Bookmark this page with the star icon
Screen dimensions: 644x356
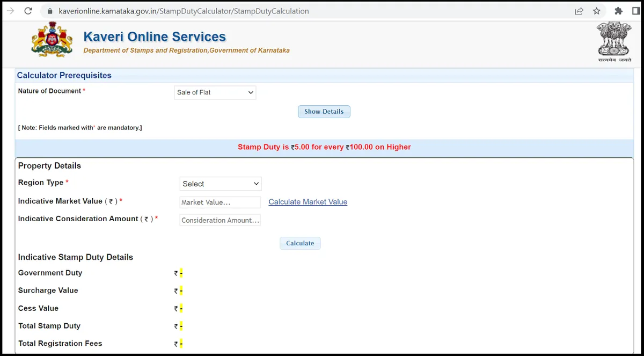pos(597,11)
